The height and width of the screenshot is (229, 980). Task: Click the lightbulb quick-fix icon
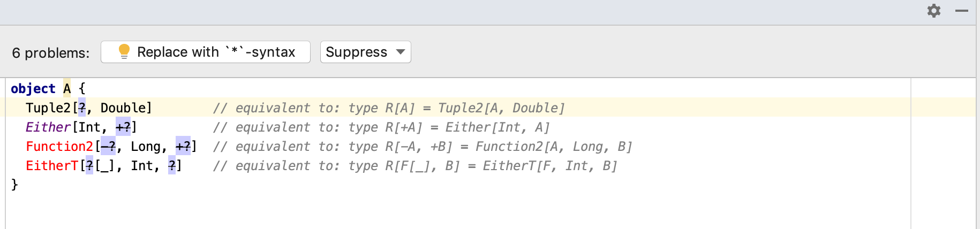124,51
